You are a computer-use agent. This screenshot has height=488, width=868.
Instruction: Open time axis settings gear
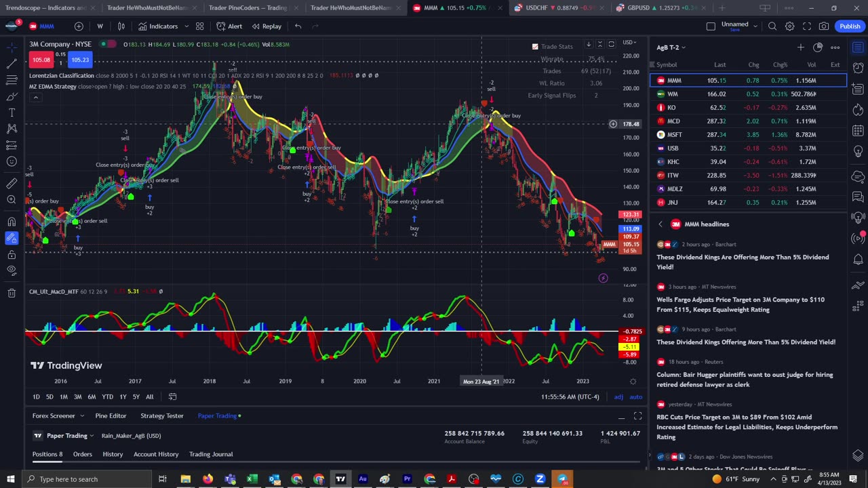pos(633,381)
